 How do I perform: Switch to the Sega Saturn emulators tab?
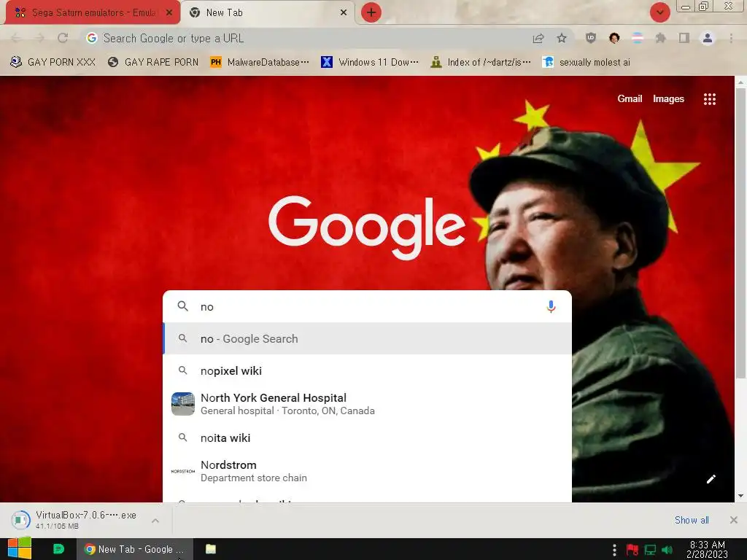click(x=93, y=13)
